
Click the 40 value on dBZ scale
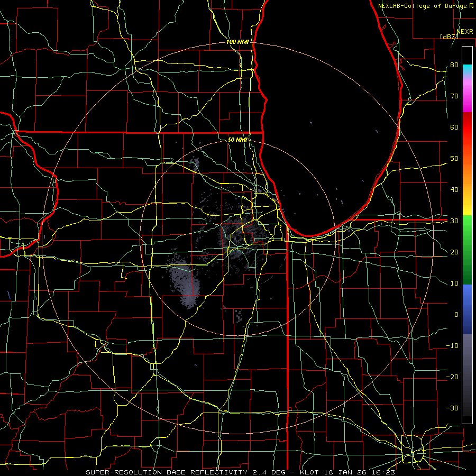pyautogui.click(x=454, y=190)
